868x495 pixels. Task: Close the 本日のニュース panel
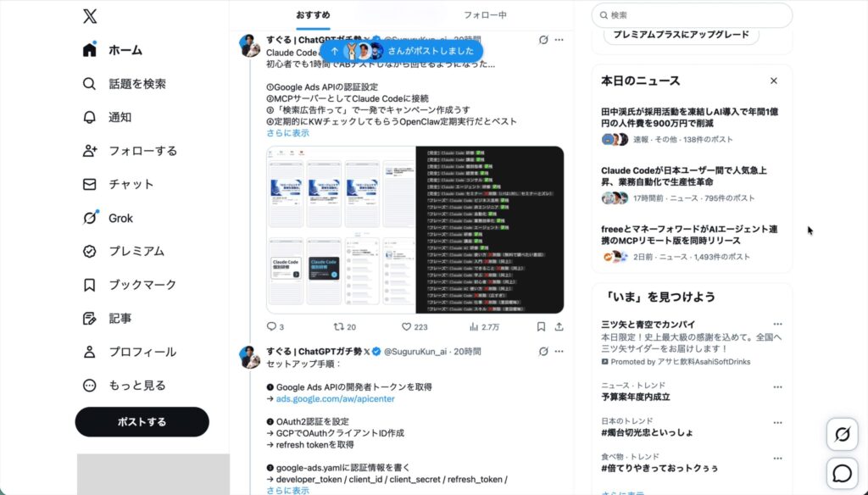pyautogui.click(x=773, y=81)
